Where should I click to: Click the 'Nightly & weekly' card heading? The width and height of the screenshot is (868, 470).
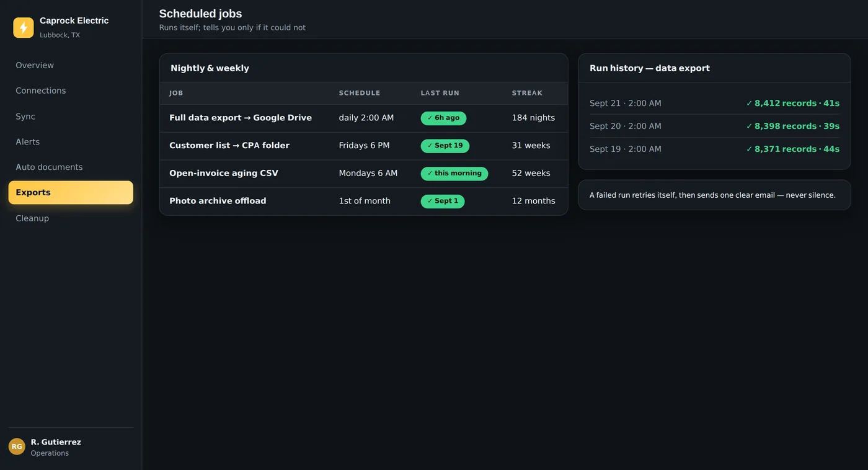[x=210, y=68]
